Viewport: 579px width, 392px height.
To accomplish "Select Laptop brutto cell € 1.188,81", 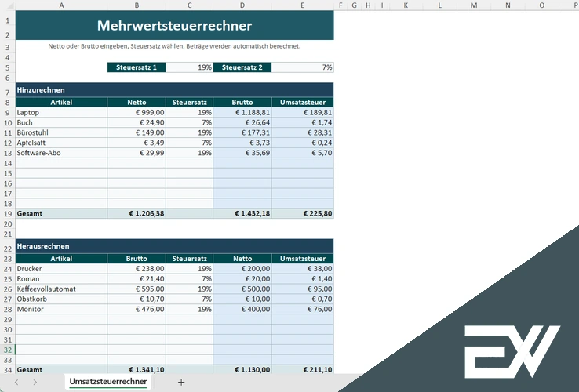I will pyautogui.click(x=242, y=113).
